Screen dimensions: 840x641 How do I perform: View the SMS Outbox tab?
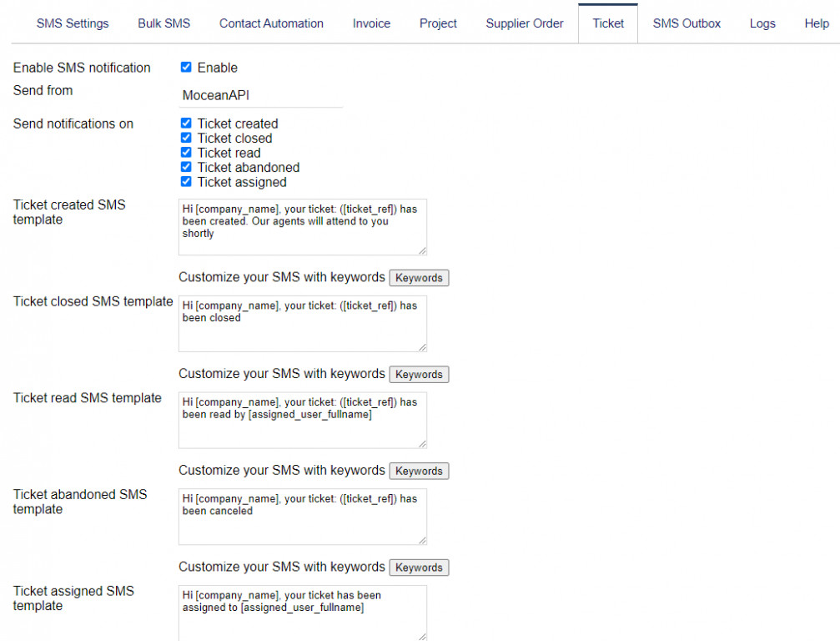coord(687,23)
